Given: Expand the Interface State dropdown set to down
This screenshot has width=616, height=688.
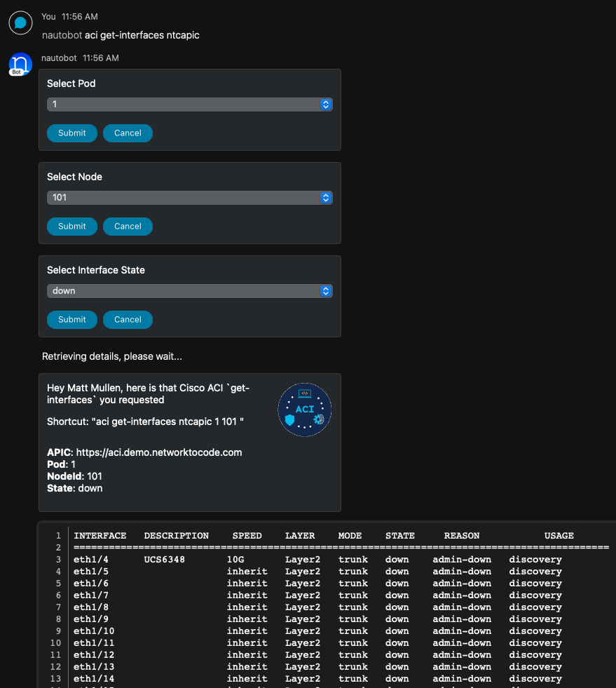Looking at the screenshot, I should 189,291.
